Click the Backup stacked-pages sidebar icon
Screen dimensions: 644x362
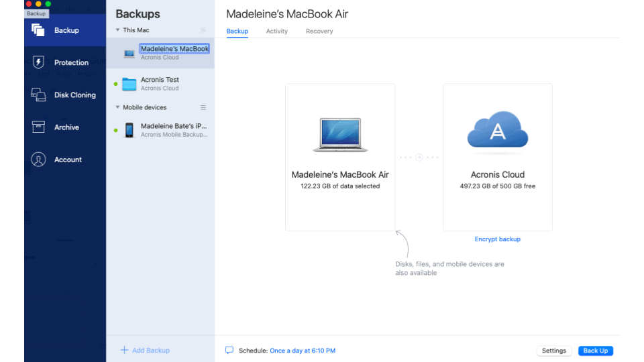(38, 30)
